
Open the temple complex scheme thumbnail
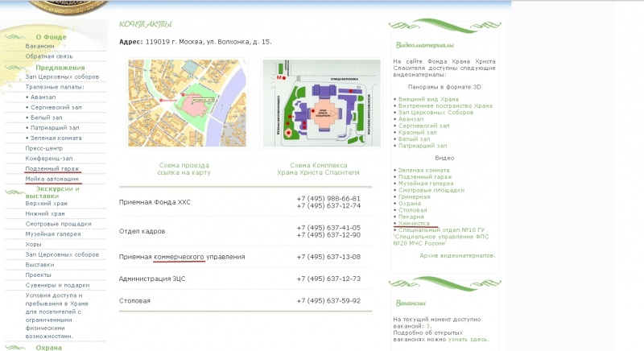click(321, 103)
